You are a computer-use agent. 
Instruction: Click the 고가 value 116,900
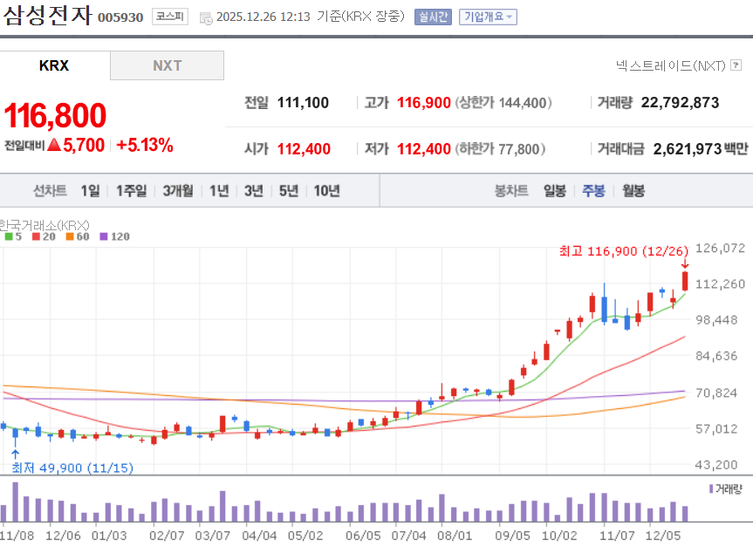tap(424, 102)
